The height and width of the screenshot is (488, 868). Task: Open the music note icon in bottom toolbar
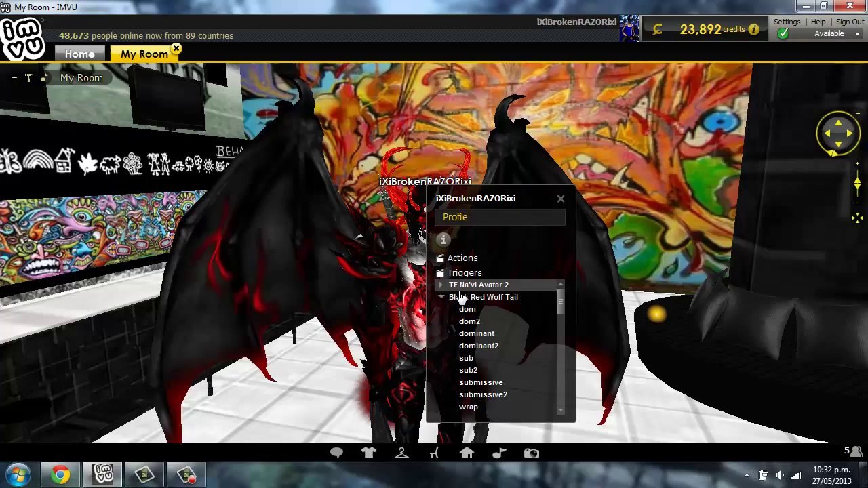click(x=499, y=453)
